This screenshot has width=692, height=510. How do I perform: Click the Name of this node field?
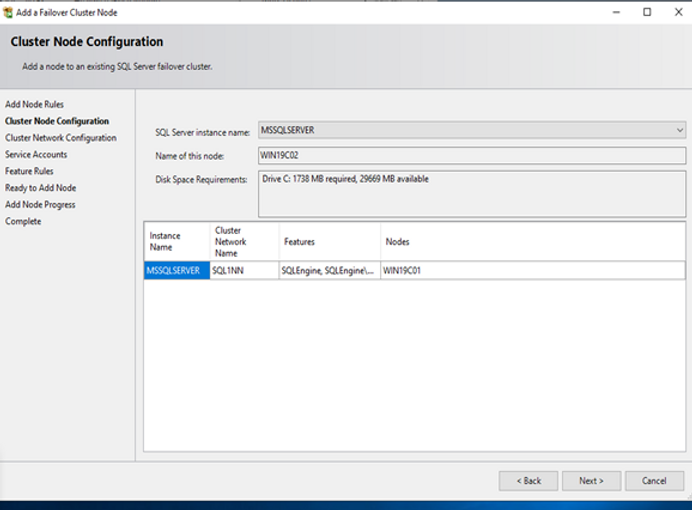pos(472,155)
